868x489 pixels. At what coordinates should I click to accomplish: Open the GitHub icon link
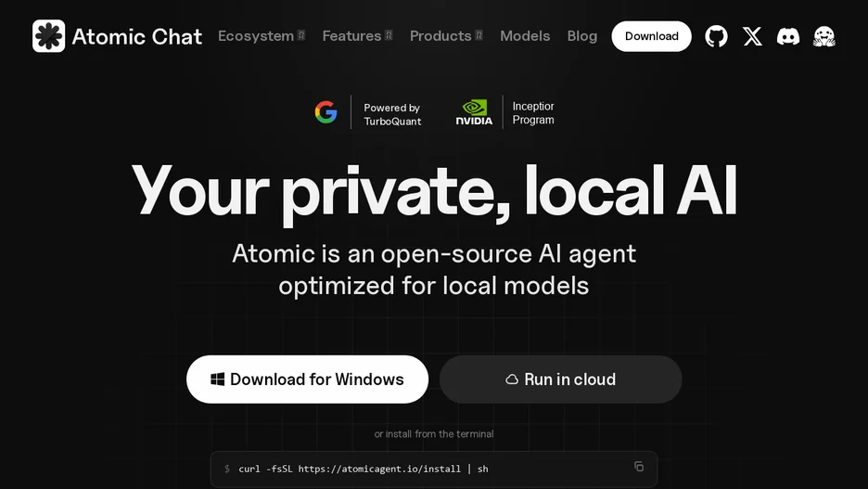pos(716,36)
